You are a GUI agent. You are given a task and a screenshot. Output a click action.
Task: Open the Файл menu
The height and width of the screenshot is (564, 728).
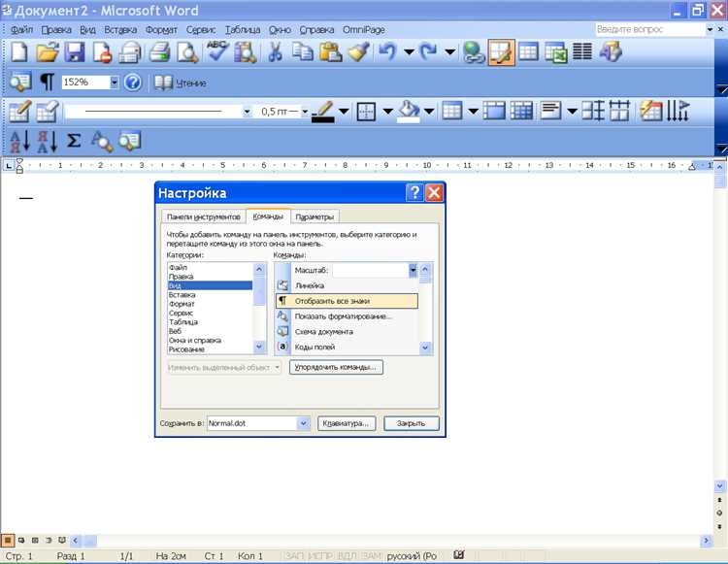[21, 30]
